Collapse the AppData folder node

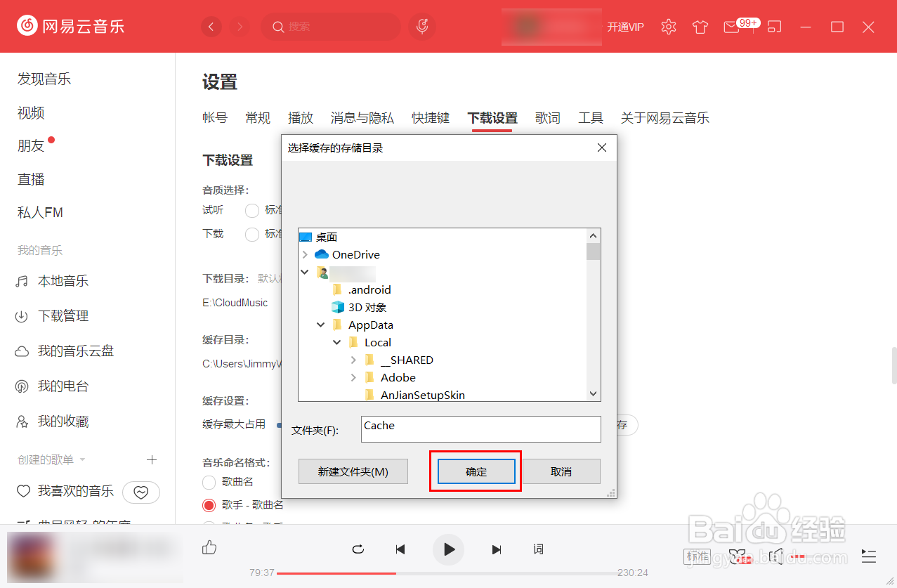pyautogui.click(x=320, y=325)
